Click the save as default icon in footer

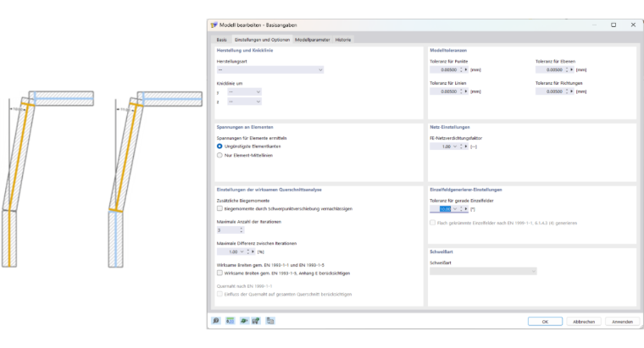coord(256,321)
